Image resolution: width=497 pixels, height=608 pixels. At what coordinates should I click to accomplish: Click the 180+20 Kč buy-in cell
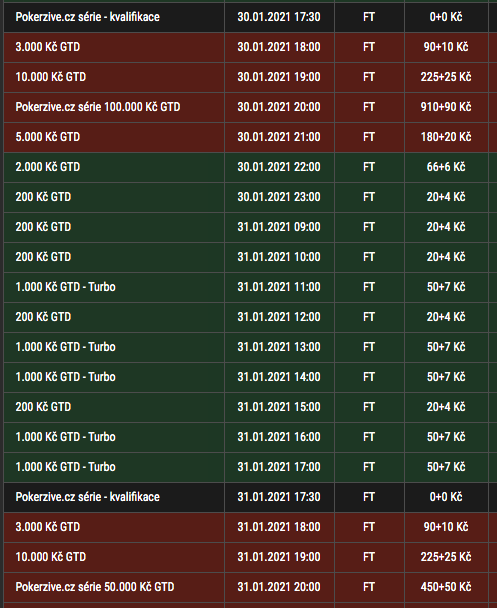click(x=446, y=137)
